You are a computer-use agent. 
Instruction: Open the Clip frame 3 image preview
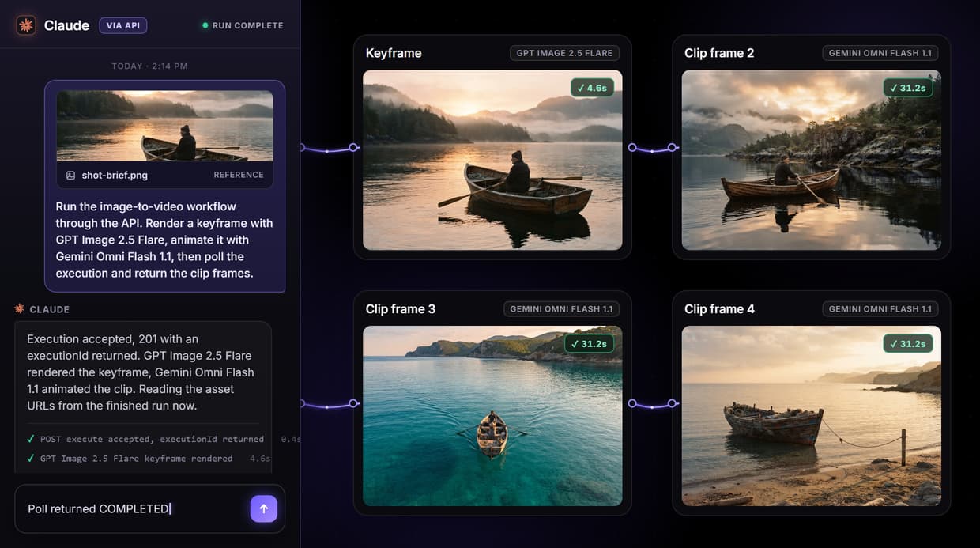tap(492, 416)
